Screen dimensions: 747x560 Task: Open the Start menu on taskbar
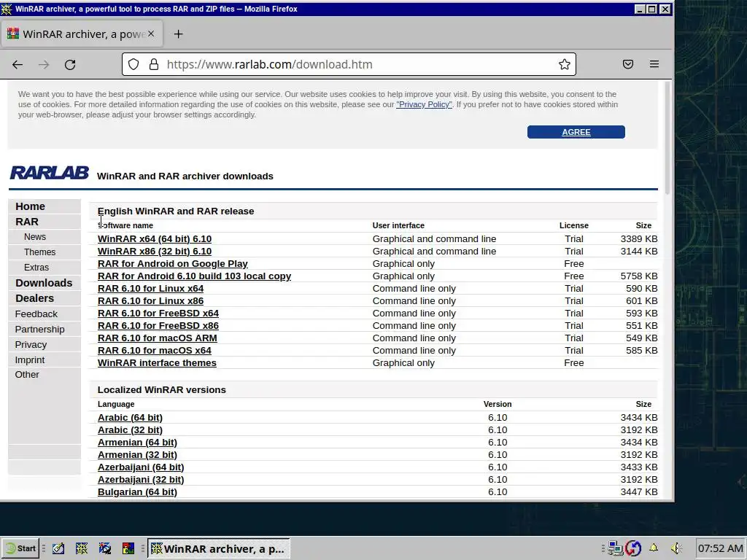pos(20,548)
